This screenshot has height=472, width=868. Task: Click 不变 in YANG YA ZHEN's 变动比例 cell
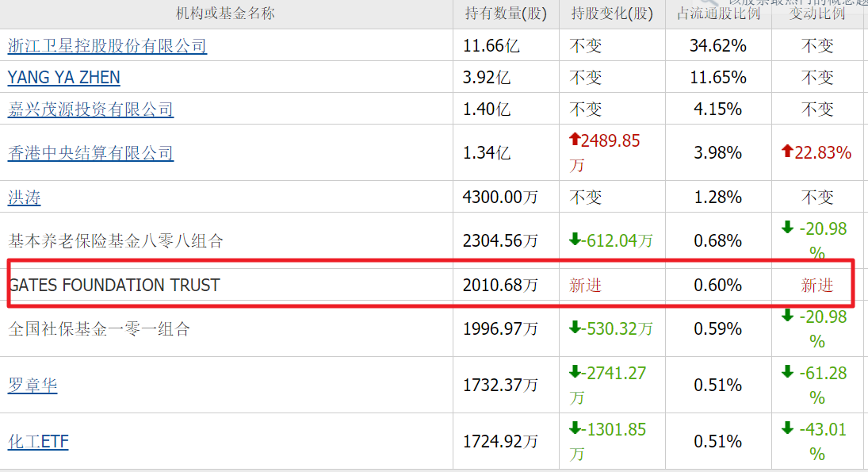[x=817, y=77]
